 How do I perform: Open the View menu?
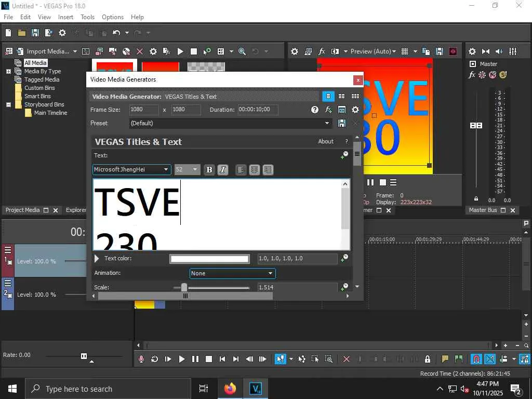(x=44, y=17)
